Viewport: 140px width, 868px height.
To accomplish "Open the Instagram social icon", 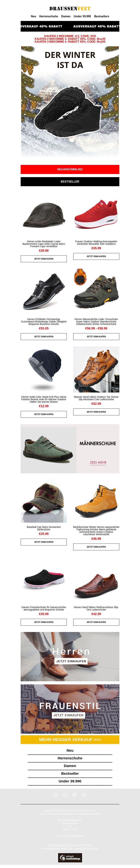I will (x=75, y=794).
